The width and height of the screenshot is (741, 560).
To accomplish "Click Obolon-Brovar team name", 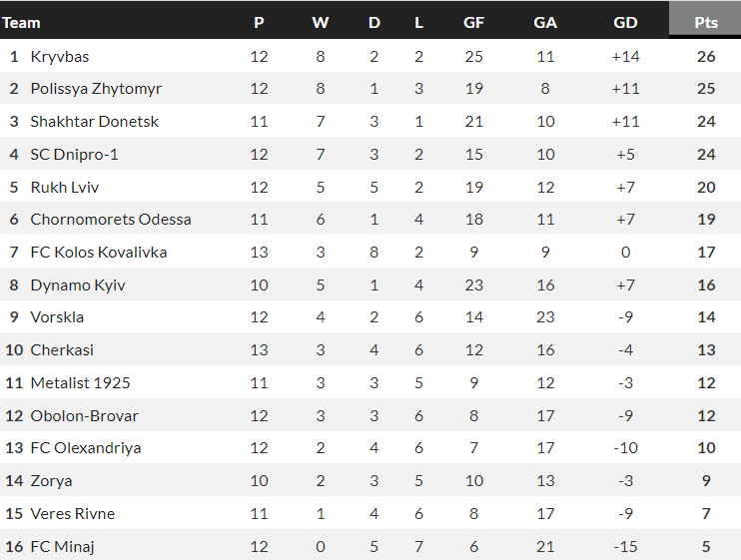I will (x=84, y=415).
